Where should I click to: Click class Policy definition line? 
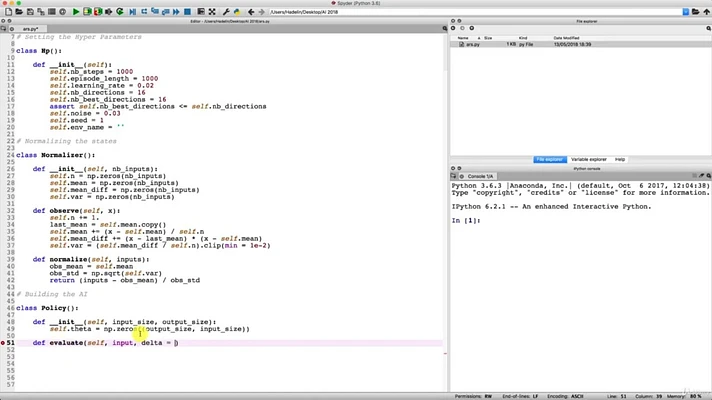coord(47,308)
